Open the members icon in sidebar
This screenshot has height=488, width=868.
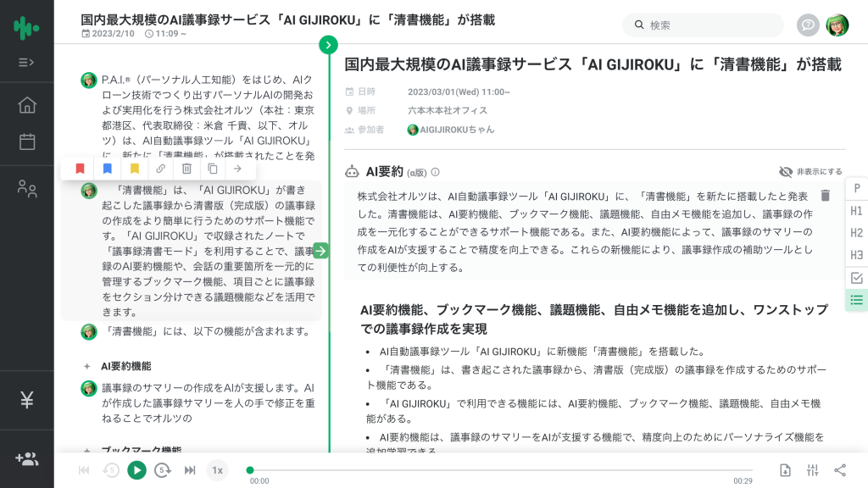(26, 189)
